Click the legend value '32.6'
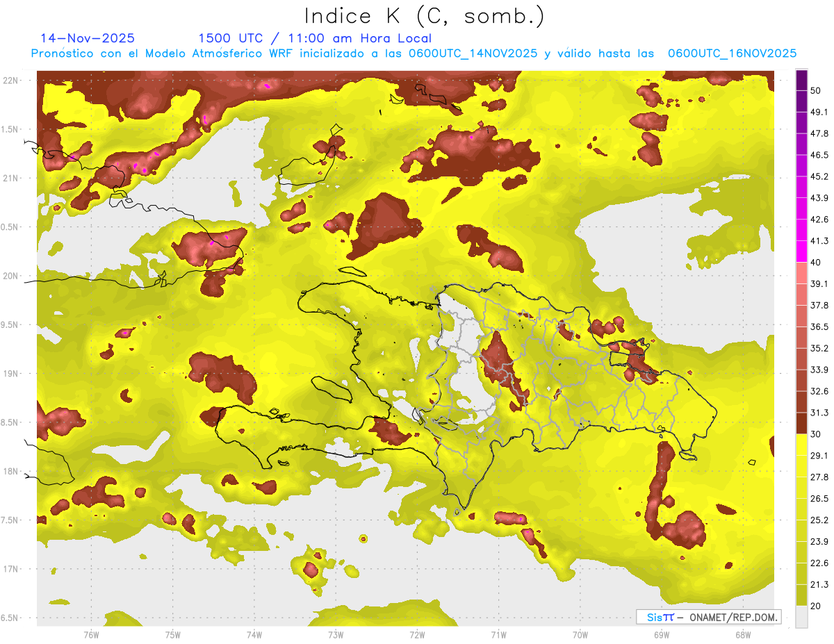 pos(819,392)
